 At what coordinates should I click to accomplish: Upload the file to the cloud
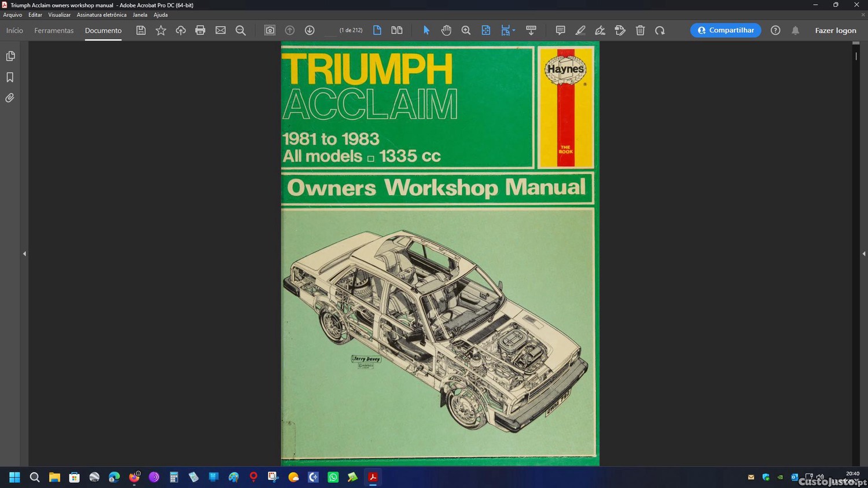tap(181, 30)
